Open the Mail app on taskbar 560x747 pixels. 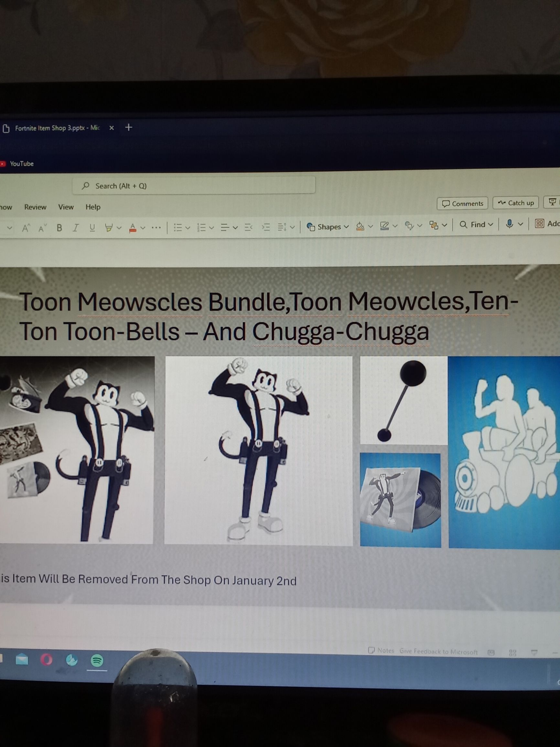tap(22, 659)
